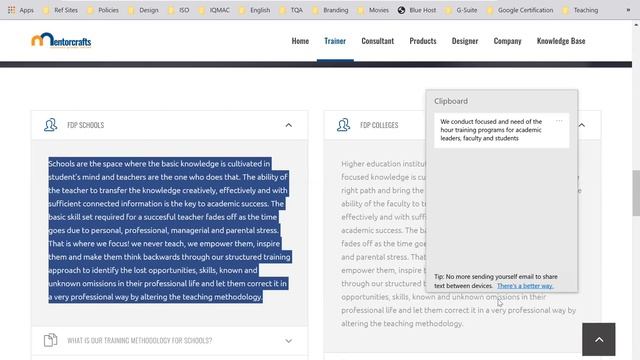Open the Policies bookmark folder

point(103,10)
